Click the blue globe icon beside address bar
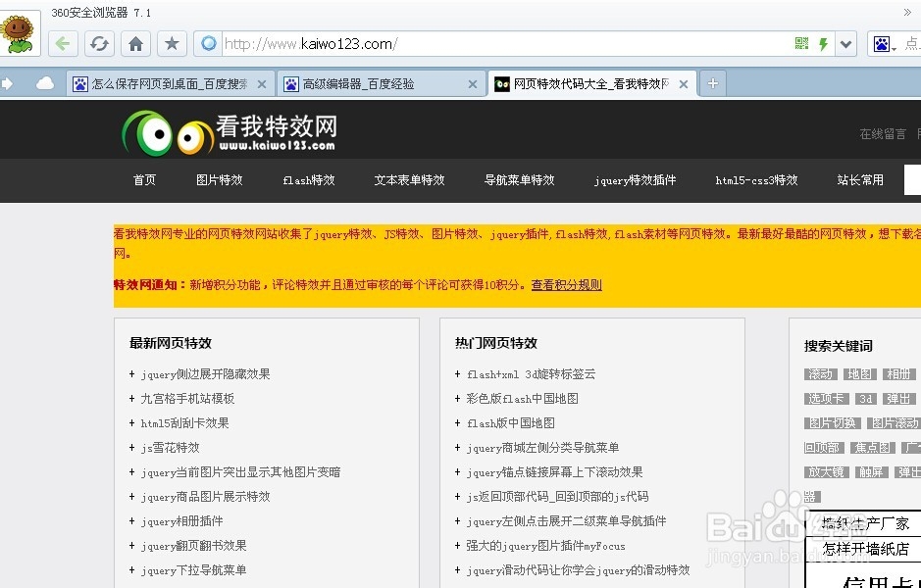The width and height of the screenshot is (921, 588). 207,43
